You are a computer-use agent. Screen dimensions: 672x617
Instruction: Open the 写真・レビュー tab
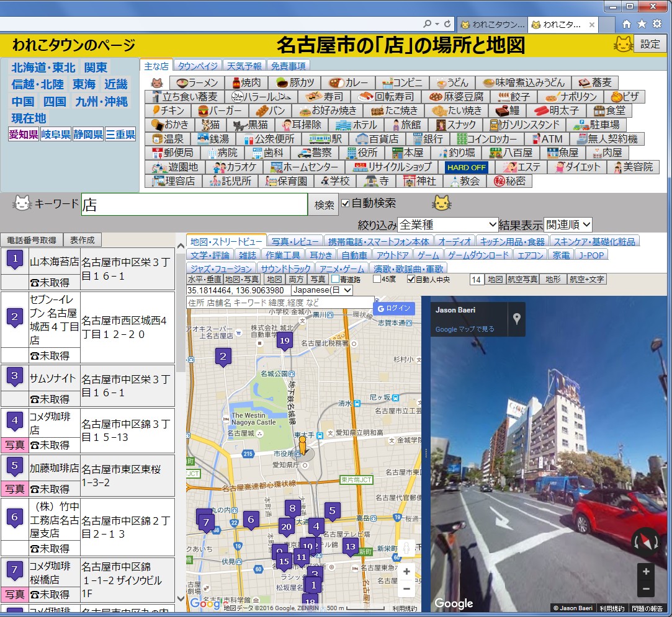pyautogui.click(x=295, y=242)
